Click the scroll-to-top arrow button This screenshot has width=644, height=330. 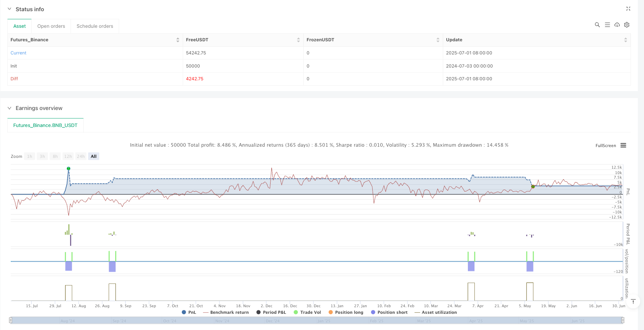[x=633, y=302]
